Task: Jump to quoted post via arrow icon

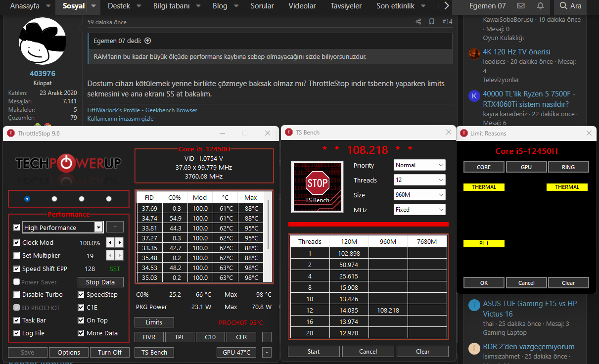Action: [x=147, y=41]
